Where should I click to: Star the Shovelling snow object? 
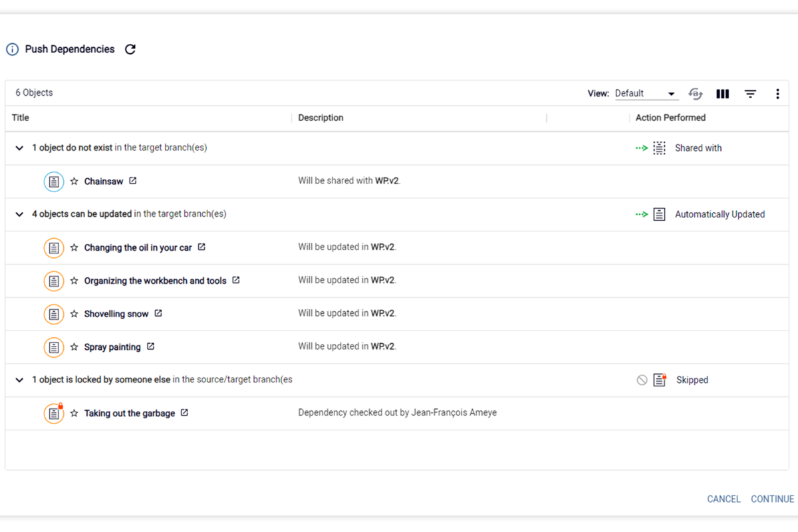point(74,314)
